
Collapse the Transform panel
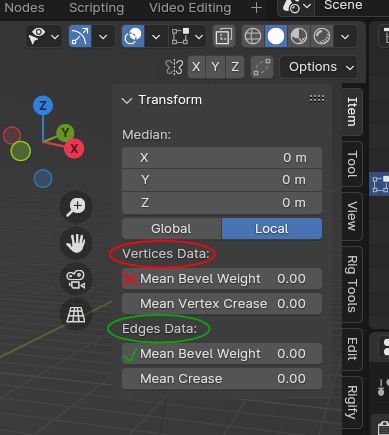click(x=127, y=100)
